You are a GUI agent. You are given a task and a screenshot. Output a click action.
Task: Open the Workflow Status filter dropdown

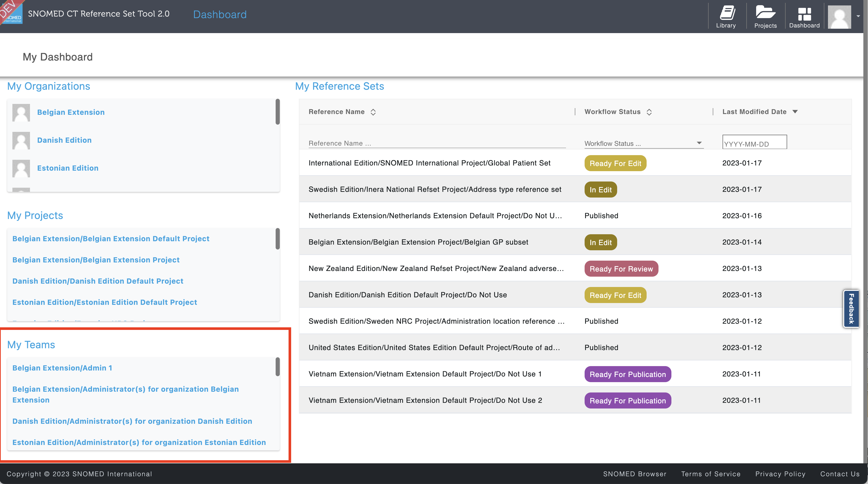click(x=644, y=143)
